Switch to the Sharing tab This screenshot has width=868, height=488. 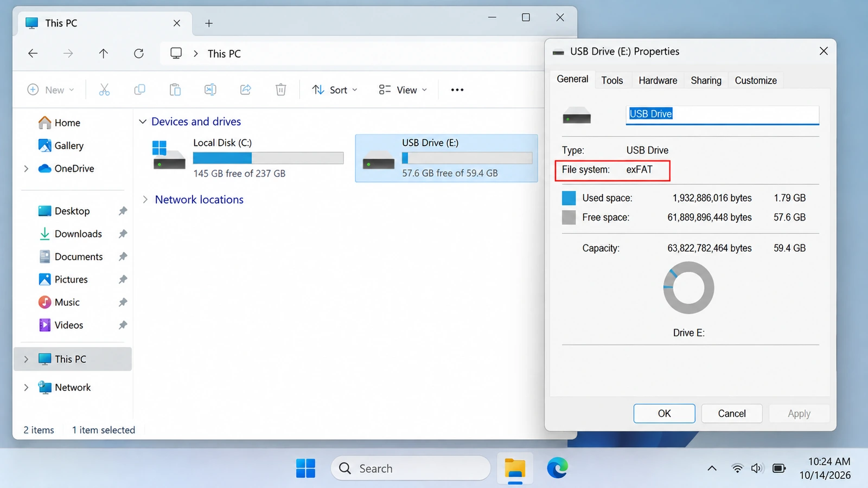pos(706,80)
